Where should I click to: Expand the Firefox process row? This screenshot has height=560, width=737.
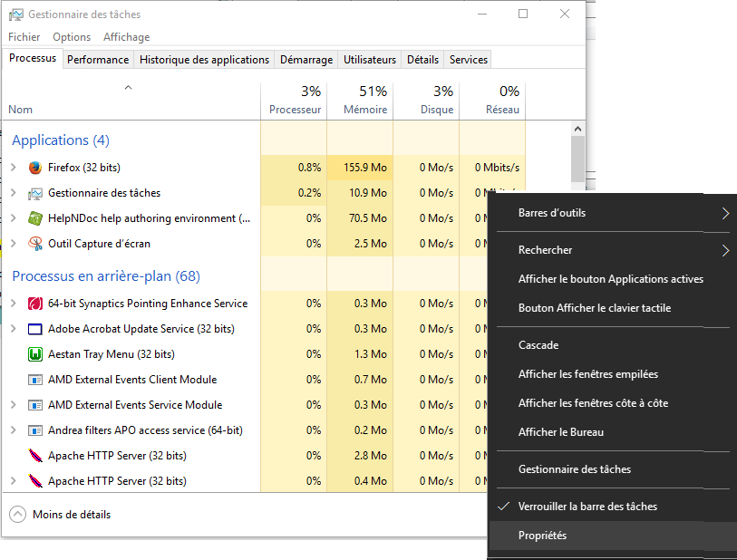pyautogui.click(x=14, y=168)
